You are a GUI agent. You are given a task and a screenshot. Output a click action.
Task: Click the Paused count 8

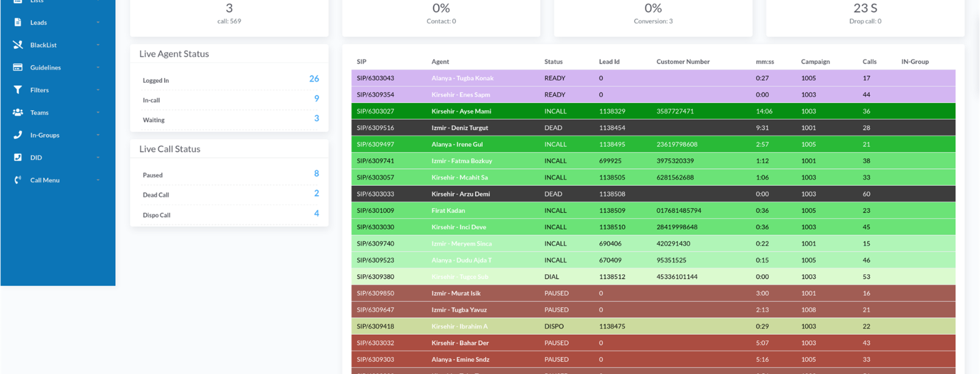[316, 174]
